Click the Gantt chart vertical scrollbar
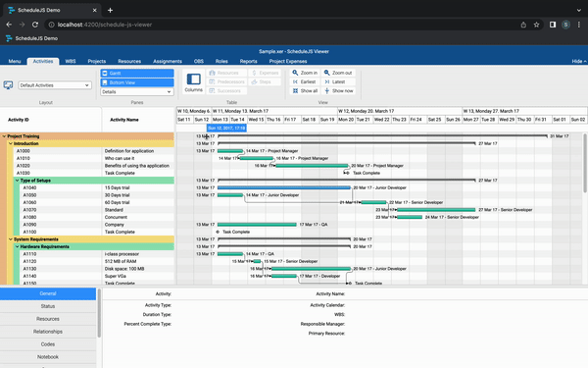588x368 pixels. 585,163
